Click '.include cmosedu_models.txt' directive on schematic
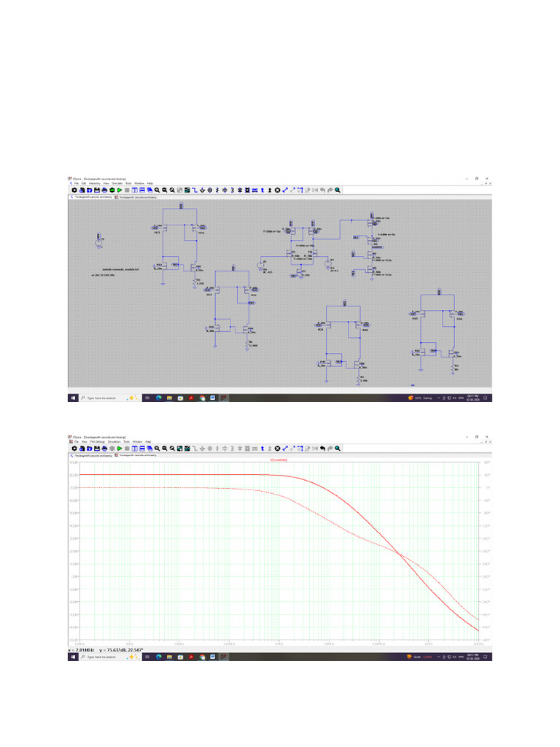The width and height of the screenshot is (560, 747). coord(120,269)
